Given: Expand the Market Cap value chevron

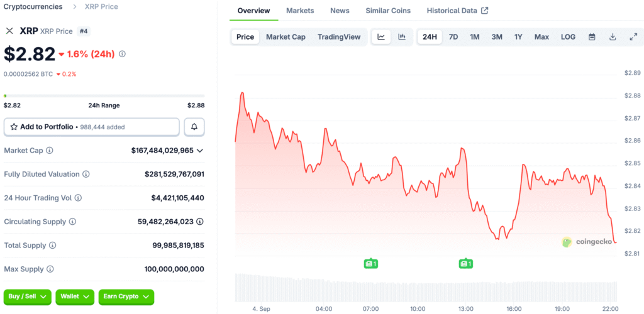Looking at the screenshot, I should 200,151.
